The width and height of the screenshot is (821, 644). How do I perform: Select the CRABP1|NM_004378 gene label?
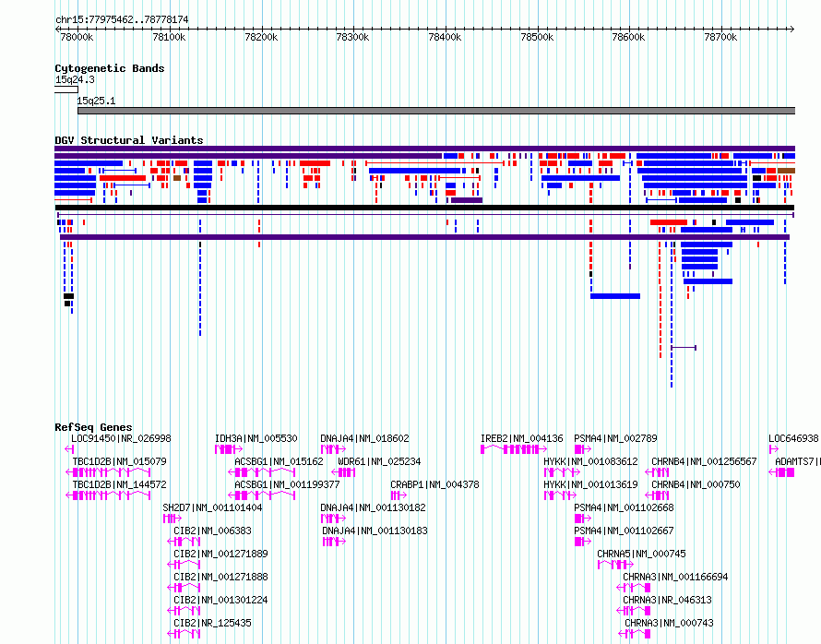pos(434,484)
